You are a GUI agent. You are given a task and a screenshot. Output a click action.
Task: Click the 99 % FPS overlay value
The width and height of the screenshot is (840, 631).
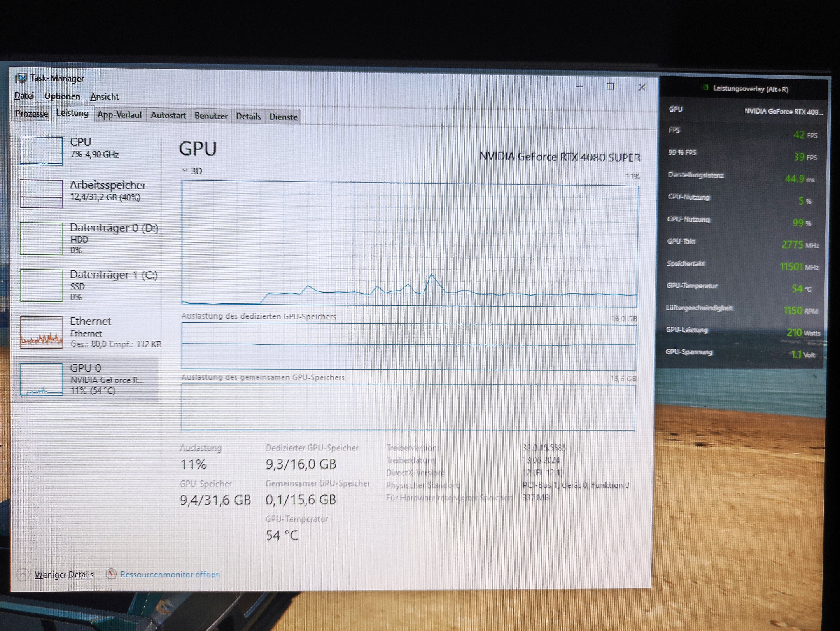pos(805,157)
